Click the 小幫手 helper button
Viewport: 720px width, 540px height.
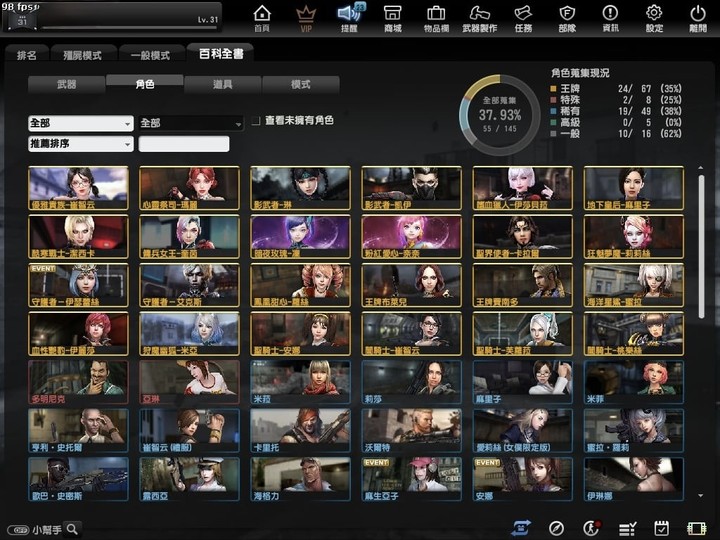(44, 529)
